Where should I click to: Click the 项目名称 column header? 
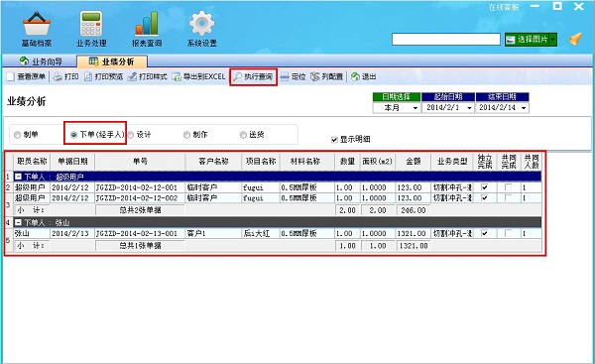(x=261, y=162)
